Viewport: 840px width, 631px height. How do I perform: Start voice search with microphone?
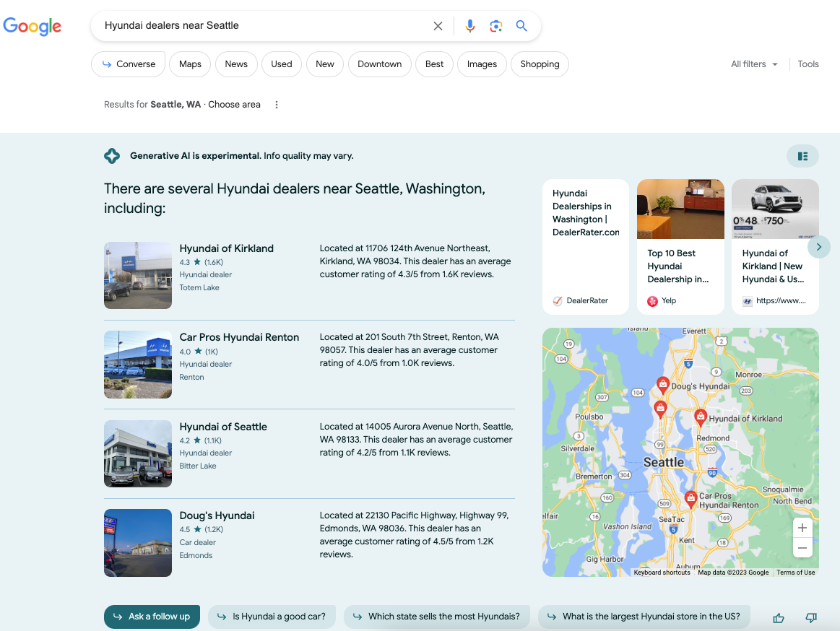[469, 26]
